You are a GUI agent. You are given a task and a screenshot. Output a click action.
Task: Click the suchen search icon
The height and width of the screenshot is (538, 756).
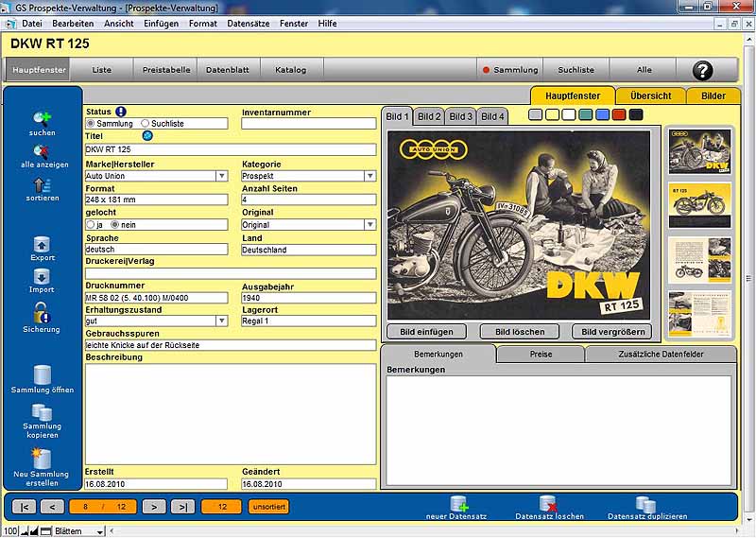pyautogui.click(x=42, y=118)
